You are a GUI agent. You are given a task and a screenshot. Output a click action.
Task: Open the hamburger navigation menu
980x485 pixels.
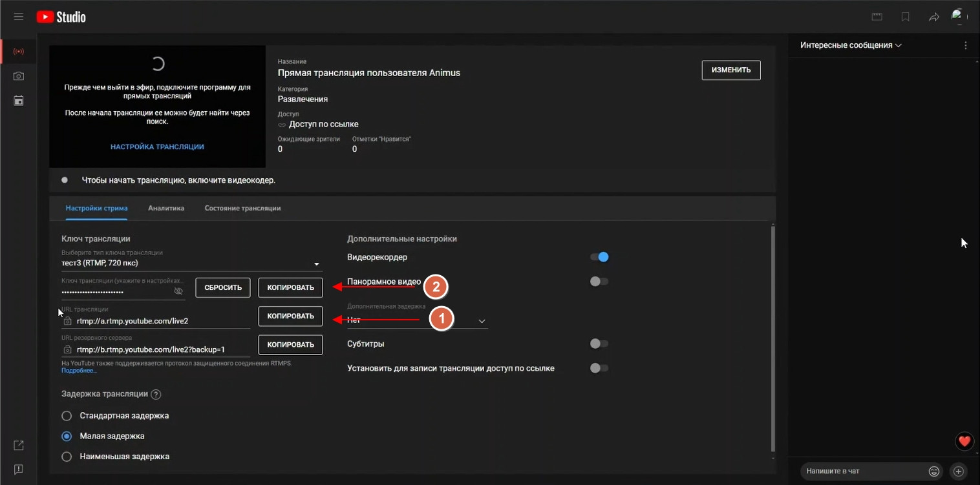click(19, 17)
